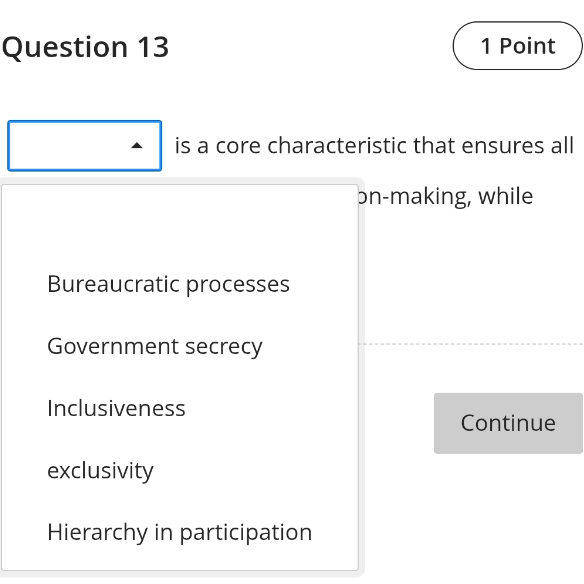This screenshot has width=584, height=584.
Task: Choose the blank option atop the list
Action: (180, 222)
